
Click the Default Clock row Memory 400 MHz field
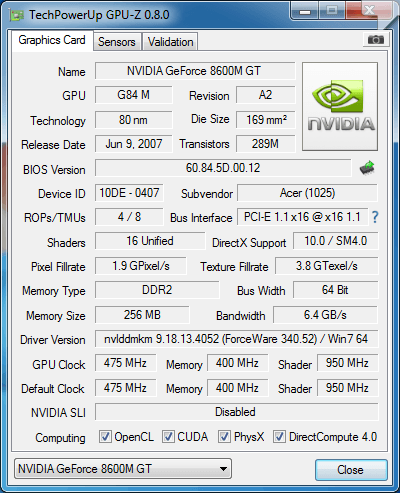pyautogui.click(x=237, y=388)
